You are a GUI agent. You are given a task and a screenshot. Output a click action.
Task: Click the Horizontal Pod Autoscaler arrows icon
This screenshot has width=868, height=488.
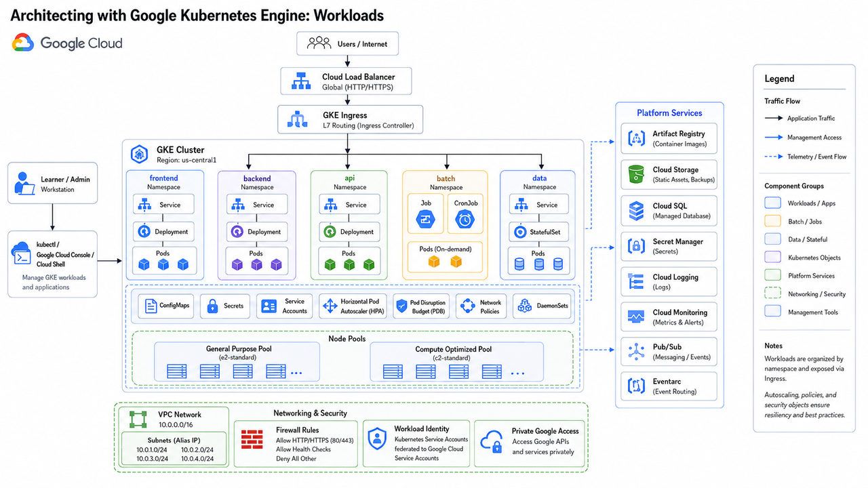click(x=330, y=306)
